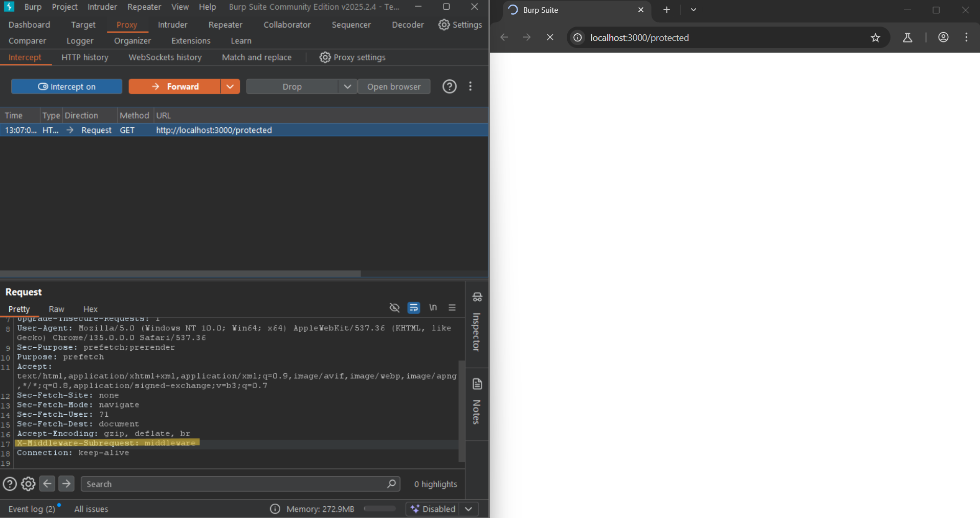Toggle line wrap in Request editor

pos(413,307)
